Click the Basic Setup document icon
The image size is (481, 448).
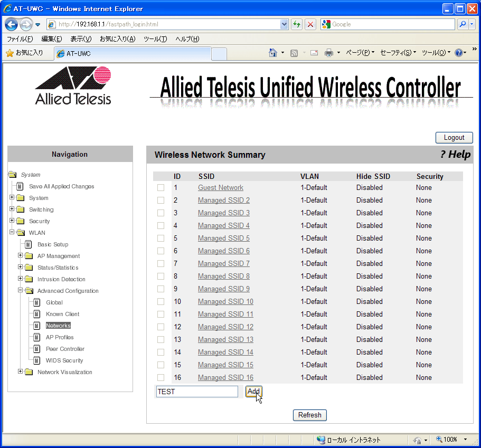pyautogui.click(x=28, y=244)
